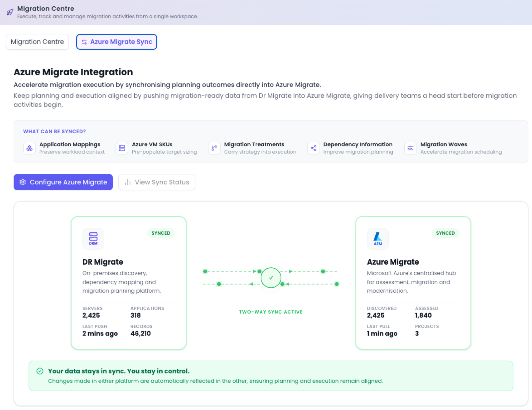The width and height of the screenshot is (532, 410).
Task: Click the Last Pull value 1 min ago
Action: [382, 334]
